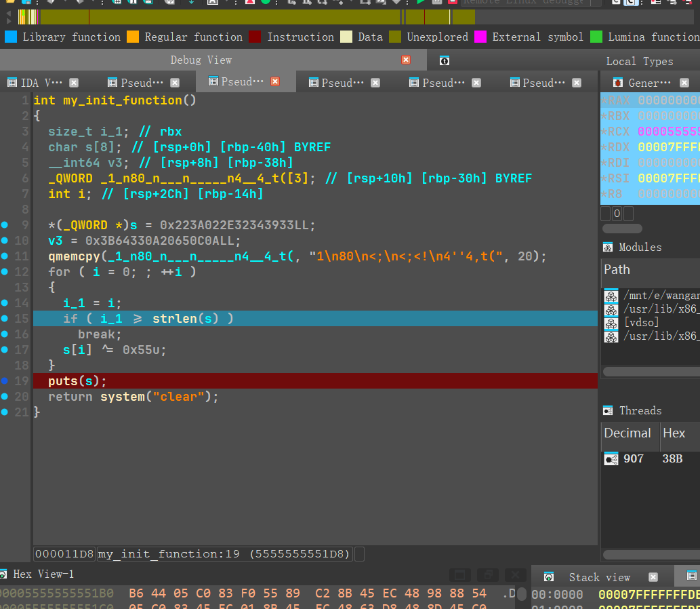Screen dimensions: 700x609
Task: Click the Threads panel icon
Action: click(608, 411)
